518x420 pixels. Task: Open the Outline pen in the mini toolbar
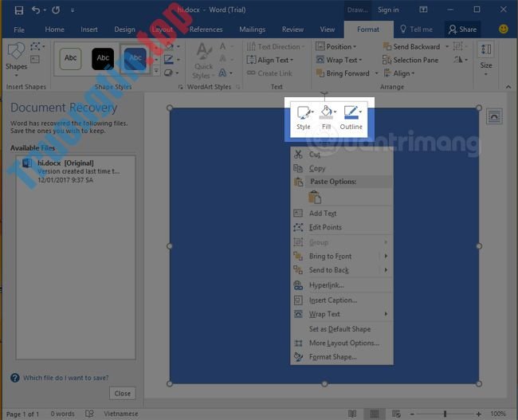pyautogui.click(x=351, y=118)
